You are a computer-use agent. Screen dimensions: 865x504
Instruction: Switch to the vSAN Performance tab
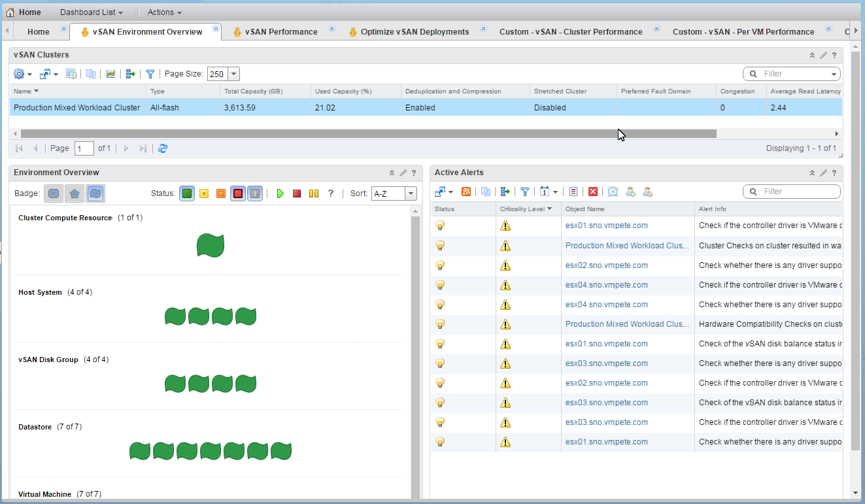[281, 31]
